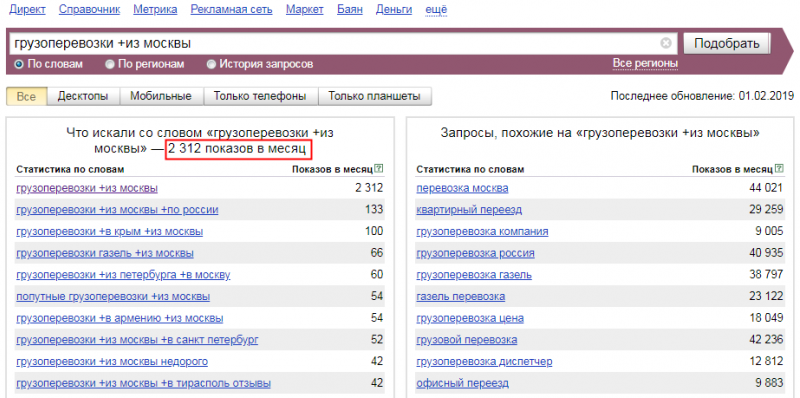This screenshot has width=800, height=398.
Task: Switch to the "Только планшеты" tab
Action: (x=374, y=96)
